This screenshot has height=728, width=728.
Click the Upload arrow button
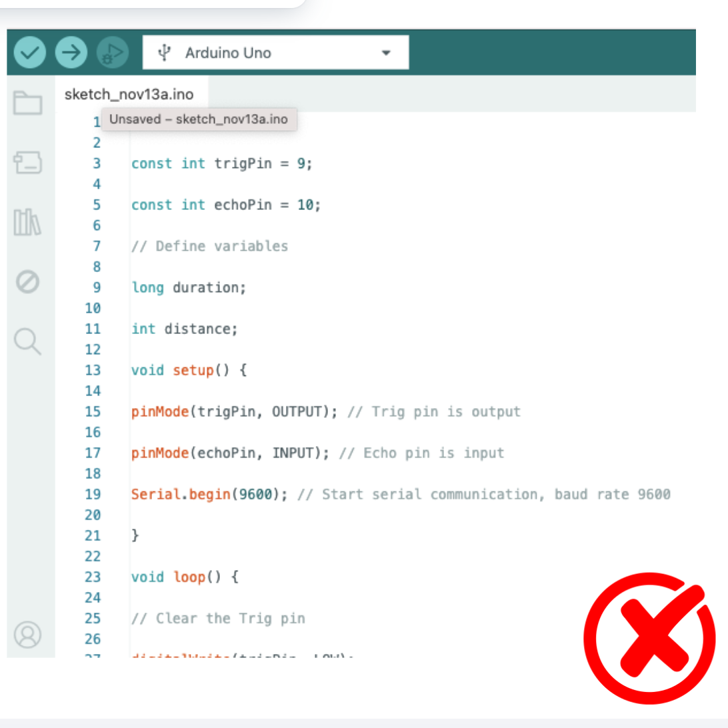click(x=71, y=53)
